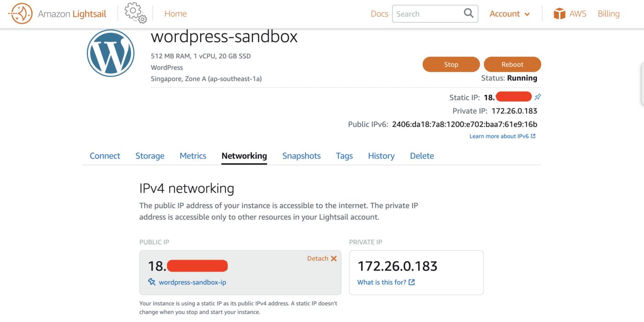Select the Connect tab
Screen dimensions: 644x322
[x=104, y=156]
